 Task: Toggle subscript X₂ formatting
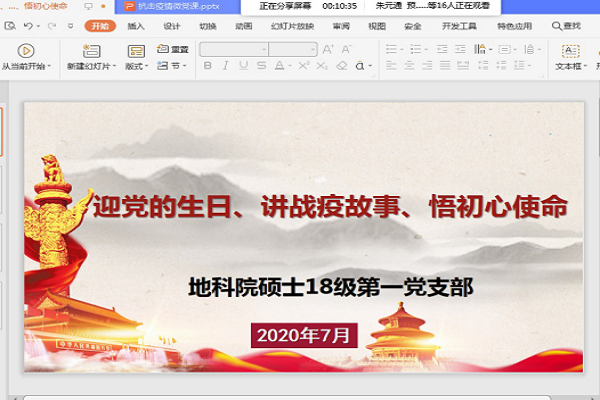click(x=322, y=66)
